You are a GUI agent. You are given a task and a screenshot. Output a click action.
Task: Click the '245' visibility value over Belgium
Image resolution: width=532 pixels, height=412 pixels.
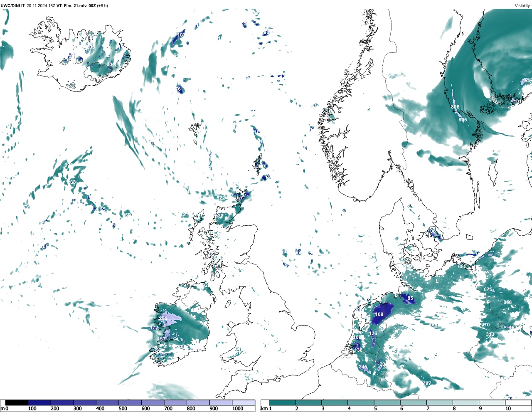363,367
